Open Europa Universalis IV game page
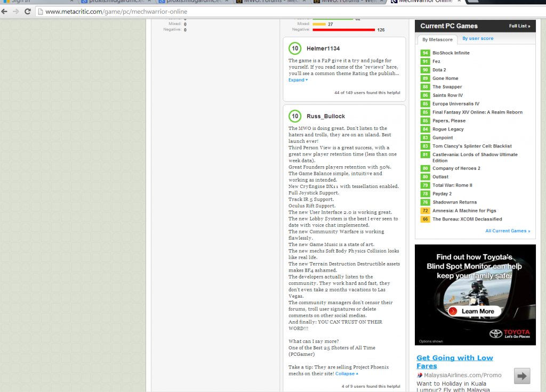Image resolution: width=546 pixels, height=392 pixels. (456, 104)
